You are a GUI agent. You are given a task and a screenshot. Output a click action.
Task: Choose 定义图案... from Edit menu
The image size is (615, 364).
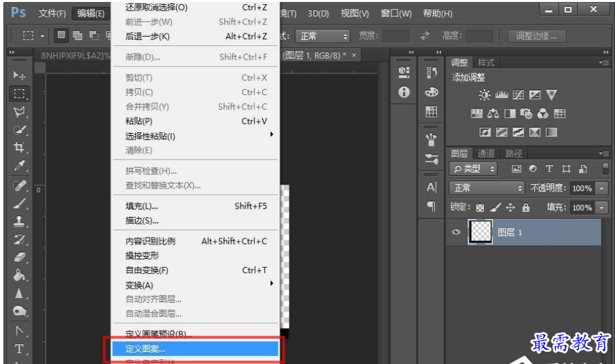[x=195, y=348]
